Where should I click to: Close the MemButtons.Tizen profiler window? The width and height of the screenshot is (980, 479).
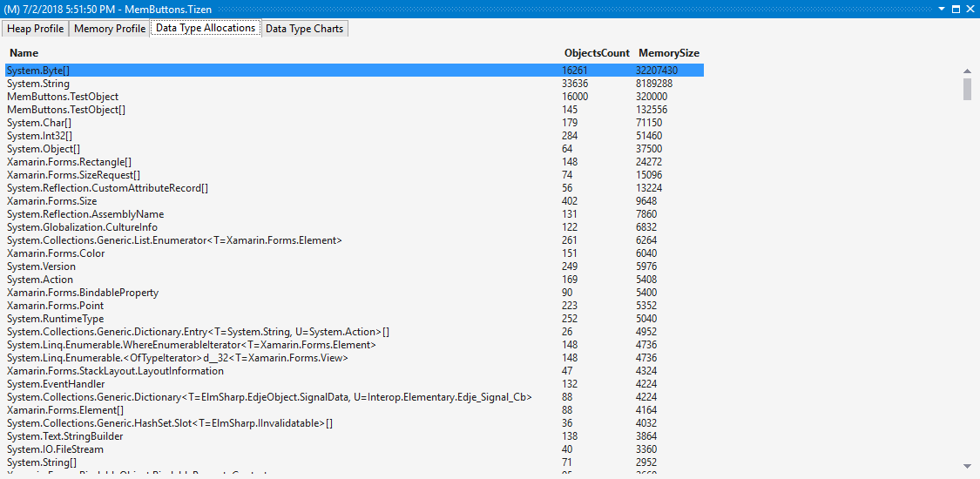tap(970, 9)
